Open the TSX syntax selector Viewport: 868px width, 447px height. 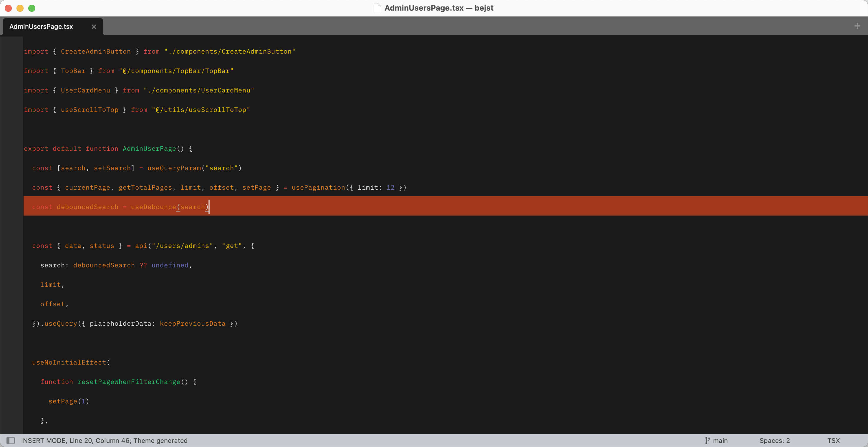[833, 440]
